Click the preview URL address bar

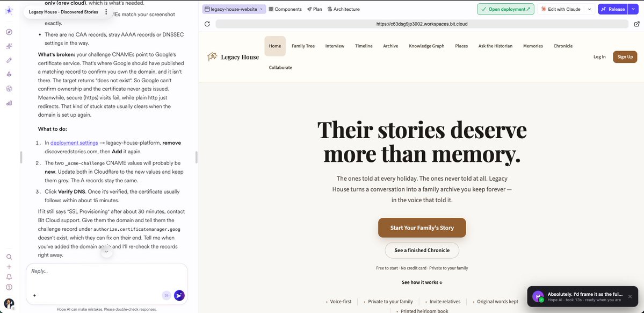pos(422,24)
